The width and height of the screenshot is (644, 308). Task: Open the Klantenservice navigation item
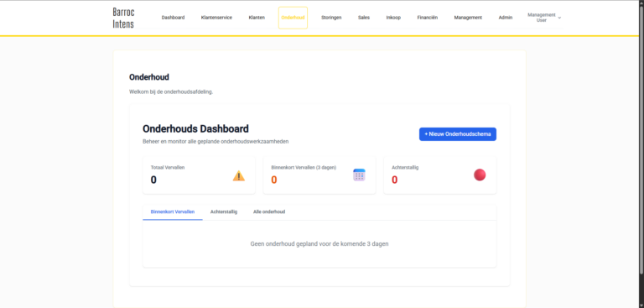click(216, 18)
